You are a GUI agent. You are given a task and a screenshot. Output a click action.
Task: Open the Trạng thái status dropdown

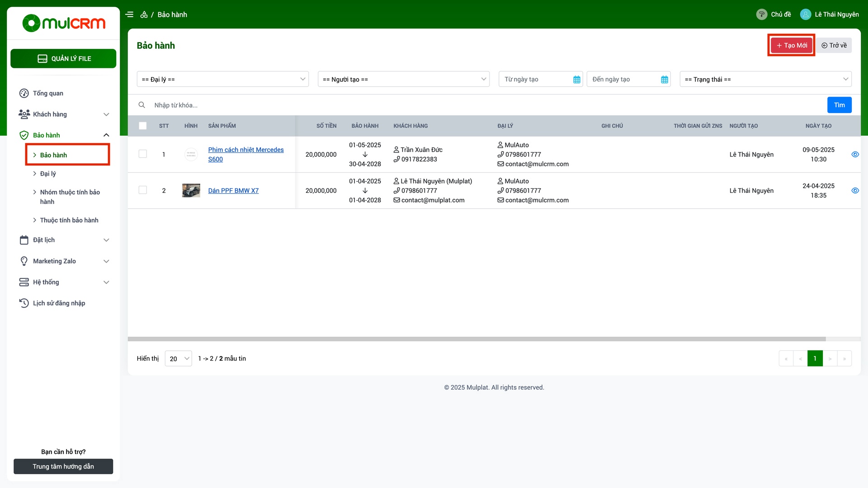tap(765, 80)
